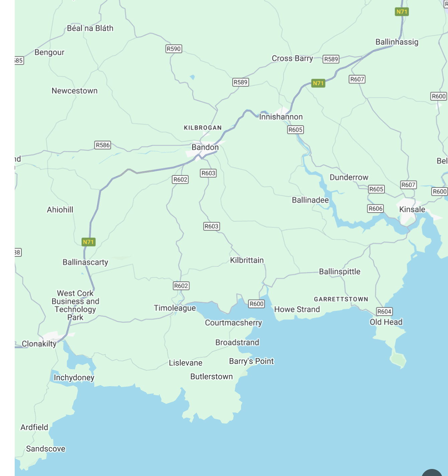
Task: Select the R606 road shield near Kinsale
Action: [x=375, y=209]
